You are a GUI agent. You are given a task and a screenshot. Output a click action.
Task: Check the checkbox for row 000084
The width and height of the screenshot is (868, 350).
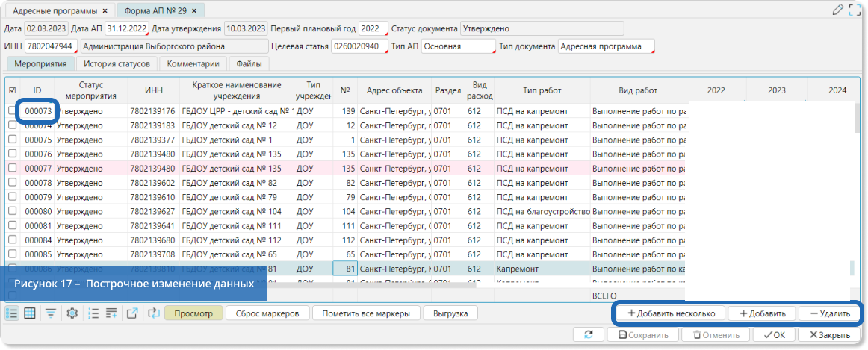click(x=12, y=240)
